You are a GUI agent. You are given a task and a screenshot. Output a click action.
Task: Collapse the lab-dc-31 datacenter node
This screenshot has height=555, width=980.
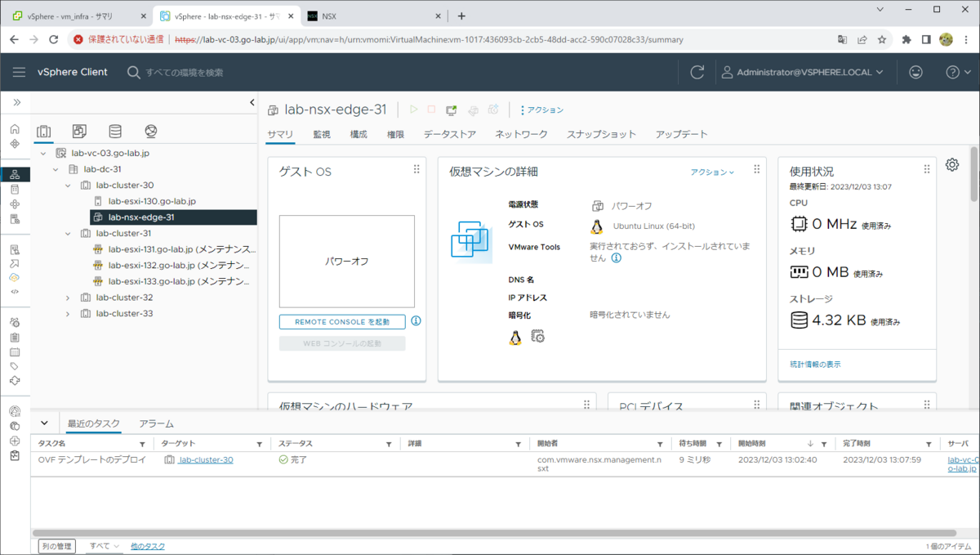pos(56,169)
